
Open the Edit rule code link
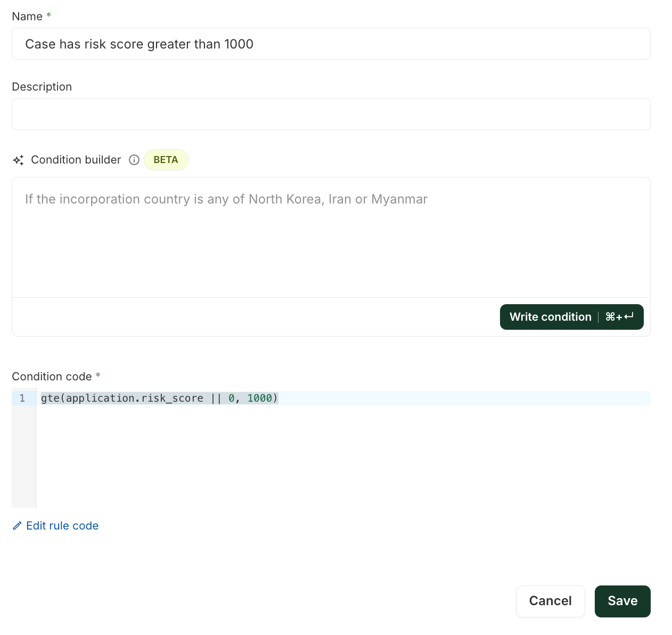[62, 526]
